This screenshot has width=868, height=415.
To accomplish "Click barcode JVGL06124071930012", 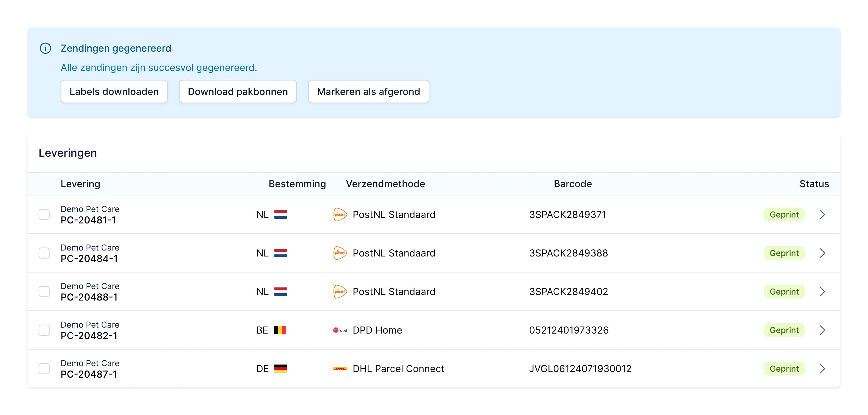I will [x=580, y=369].
